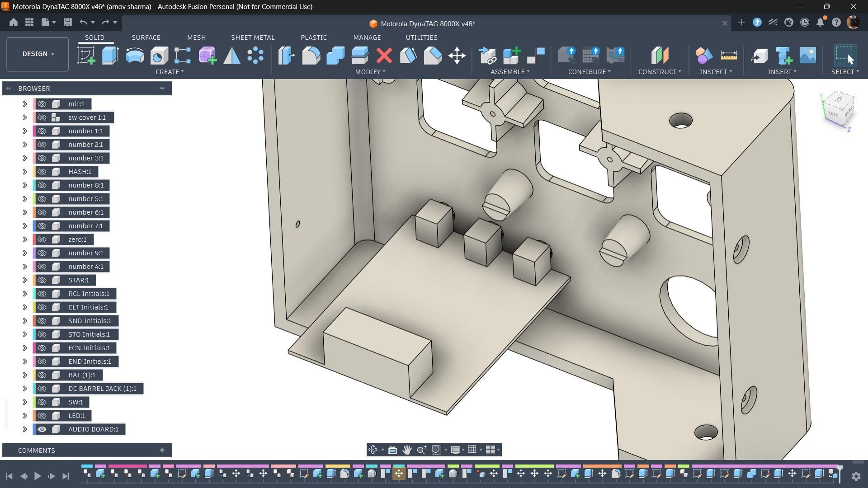The height and width of the screenshot is (488, 868).
Task: Open the Job Status clock icon
Action: click(x=805, y=22)
